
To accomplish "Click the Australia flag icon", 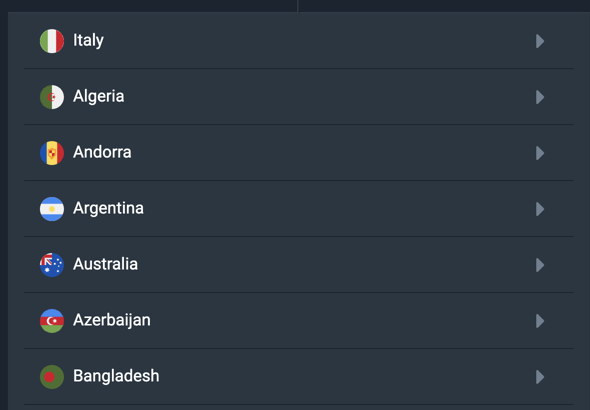I will pyautogui.click(x=52, y=265).
